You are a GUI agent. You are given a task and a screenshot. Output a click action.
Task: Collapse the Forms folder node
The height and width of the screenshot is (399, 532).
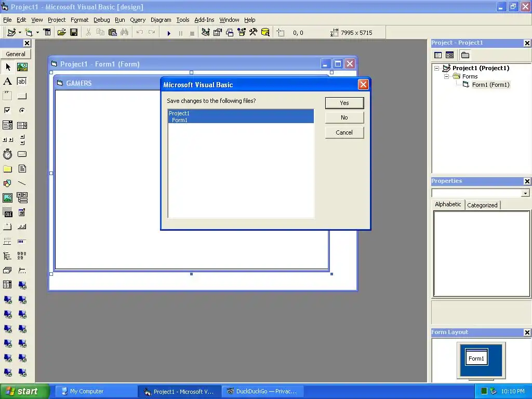[x=446, y=77]
